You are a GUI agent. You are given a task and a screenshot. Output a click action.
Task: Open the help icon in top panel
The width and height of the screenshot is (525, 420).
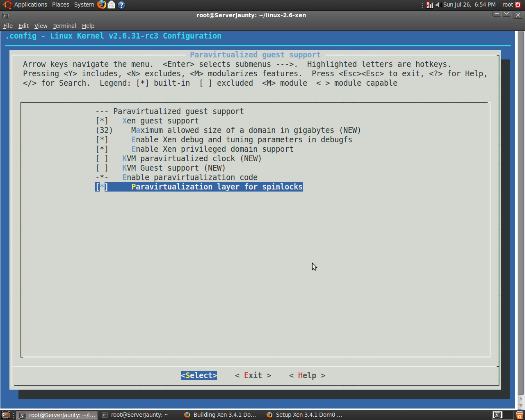click(x=121, y=5)
